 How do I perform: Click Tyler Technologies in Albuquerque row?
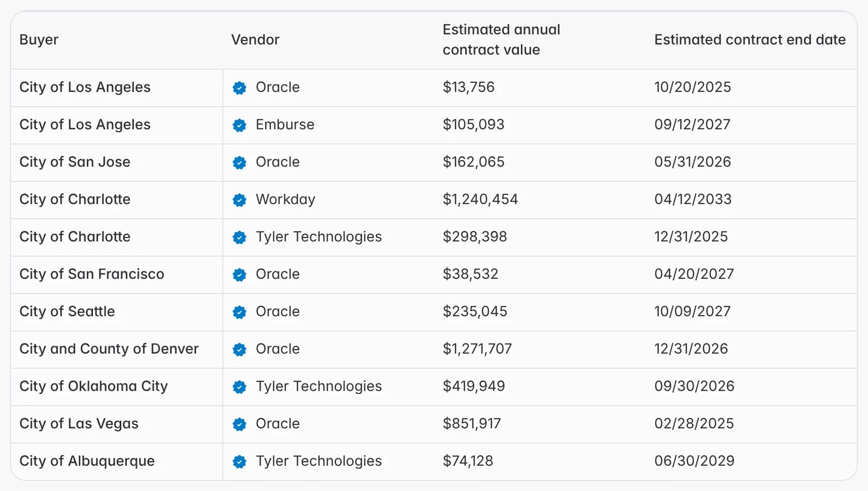[x=319, y=461]
